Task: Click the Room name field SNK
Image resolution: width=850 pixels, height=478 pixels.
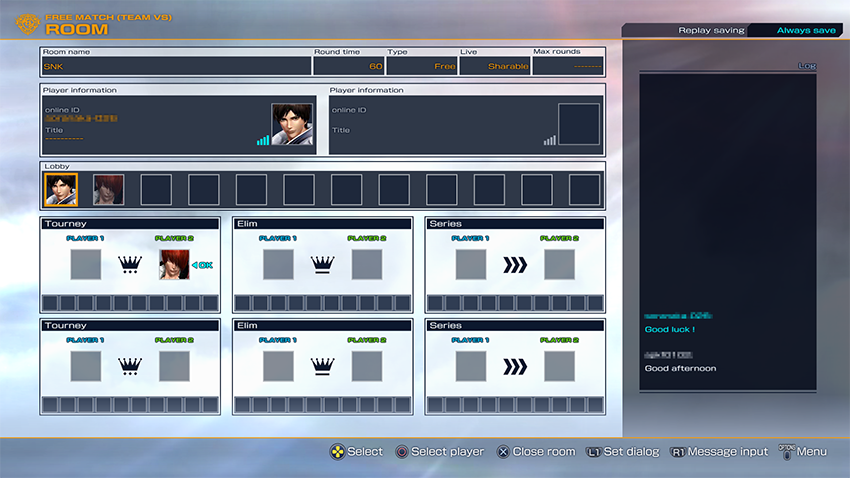Action: (x=177, y=66)
